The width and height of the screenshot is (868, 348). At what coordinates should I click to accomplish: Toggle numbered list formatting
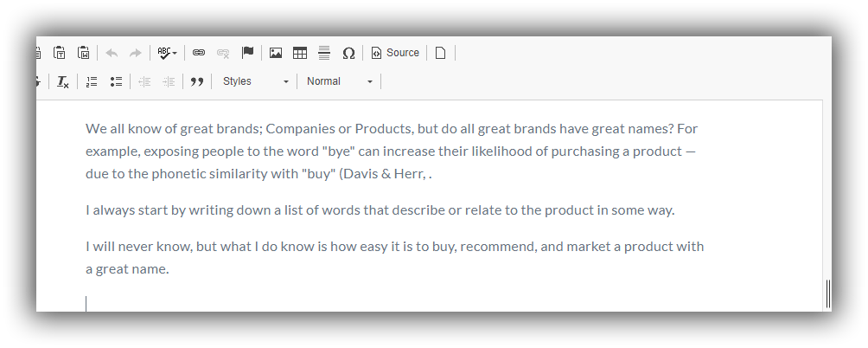click(x=92, y=81)
